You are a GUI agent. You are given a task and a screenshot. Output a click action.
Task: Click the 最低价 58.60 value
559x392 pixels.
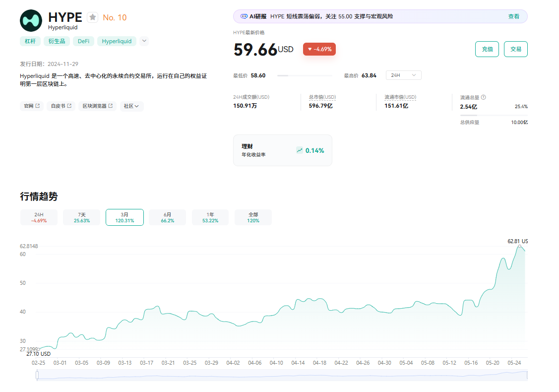(x=258, y=75)
